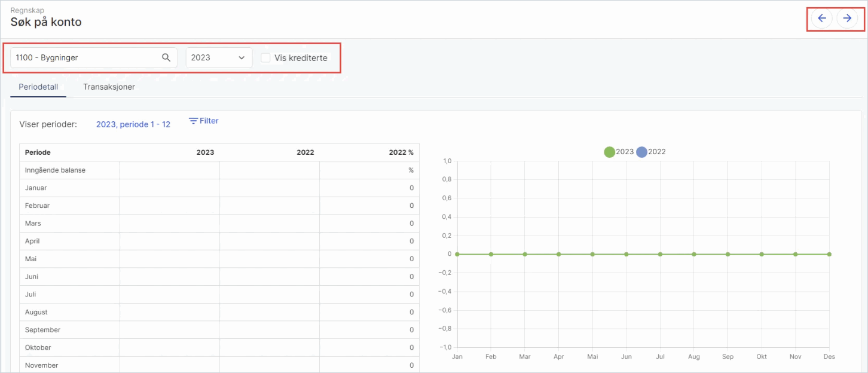Select the Februar row label
Image resolution: width=868 pixels, height=373 pixels.
pyautogui.click(x=37, y=206)
